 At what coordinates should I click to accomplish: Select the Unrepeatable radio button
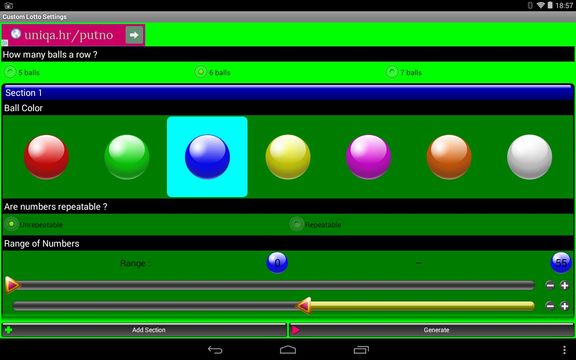[34, 224]
